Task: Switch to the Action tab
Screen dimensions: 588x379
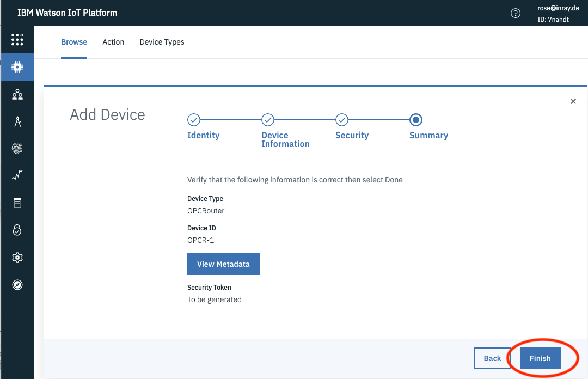Action: (113, 42)
